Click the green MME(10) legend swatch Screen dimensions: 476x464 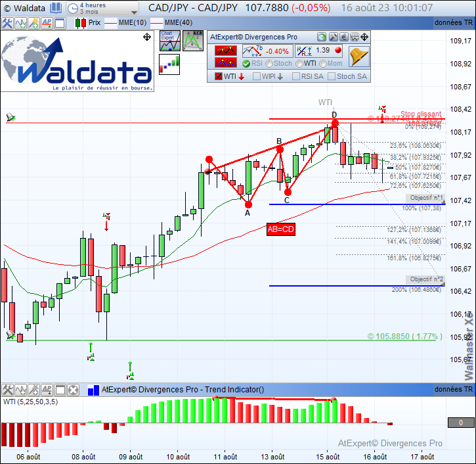110,23
